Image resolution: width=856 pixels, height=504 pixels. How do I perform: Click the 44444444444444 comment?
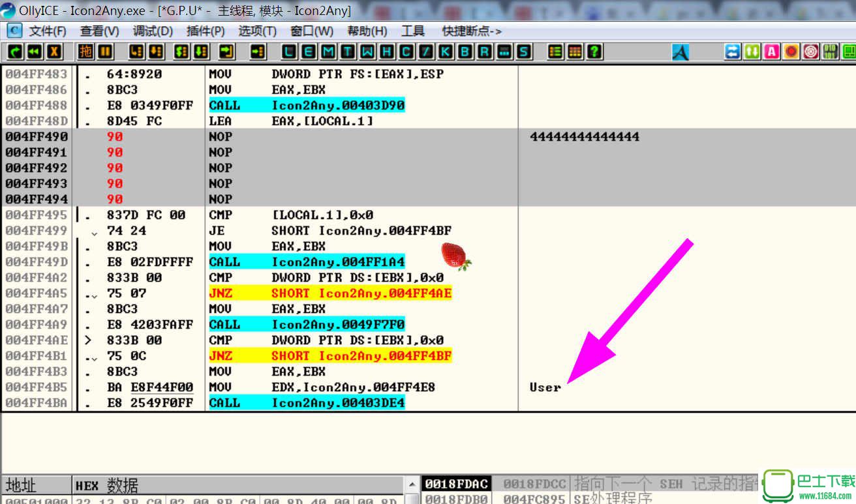[585, 137]
